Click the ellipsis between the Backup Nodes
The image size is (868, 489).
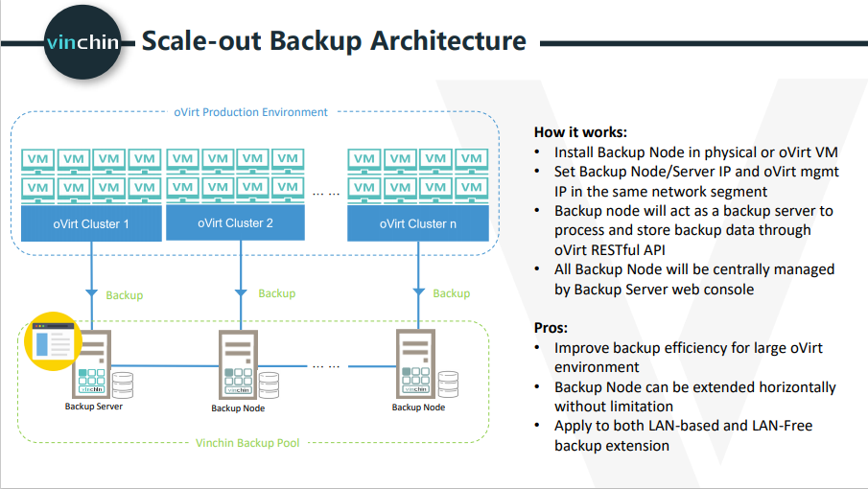coord(326,366)
